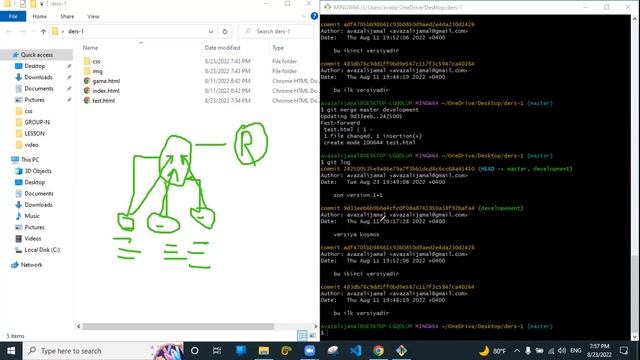Refresh the ders-1 folder view

tap(225, 31)
